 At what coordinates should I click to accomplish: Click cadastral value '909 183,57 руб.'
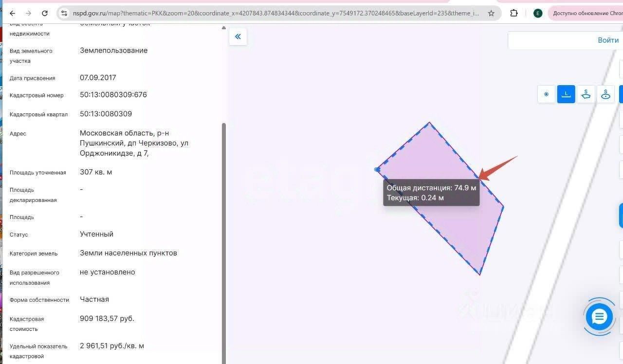click(x=107, y=319)
